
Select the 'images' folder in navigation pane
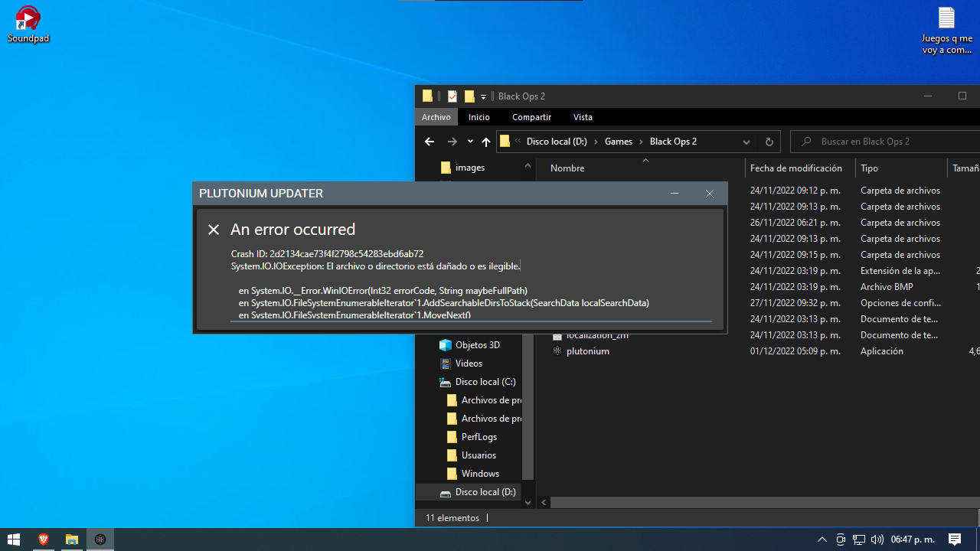tap(469, 168)
